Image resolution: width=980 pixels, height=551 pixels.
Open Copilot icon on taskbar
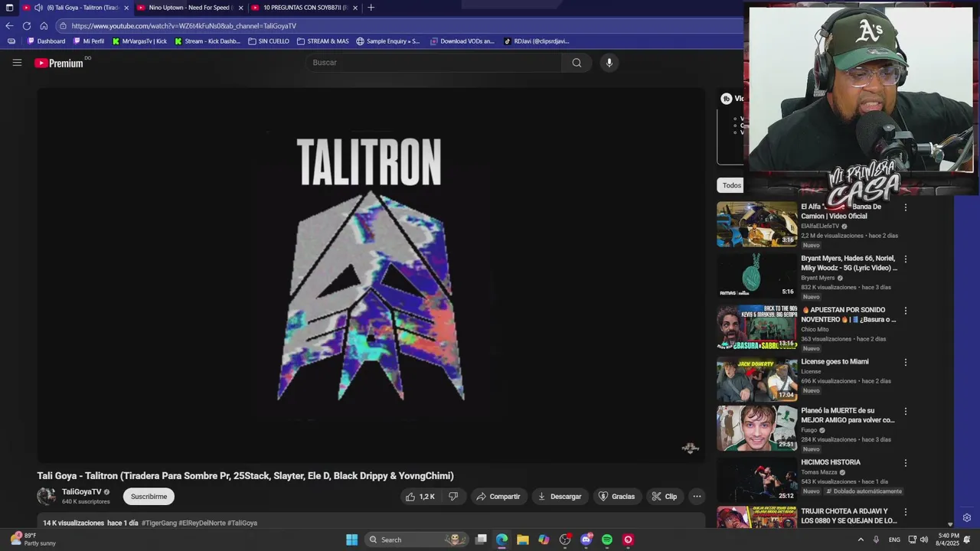click(x=544, y=540)
